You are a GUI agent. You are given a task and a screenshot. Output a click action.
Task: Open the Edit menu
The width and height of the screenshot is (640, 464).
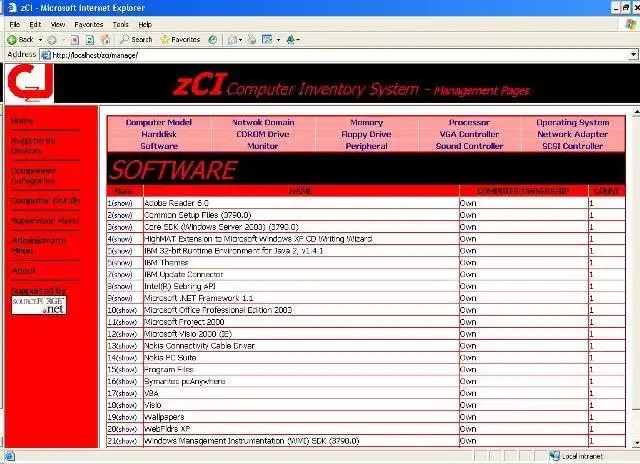(35, 24)
